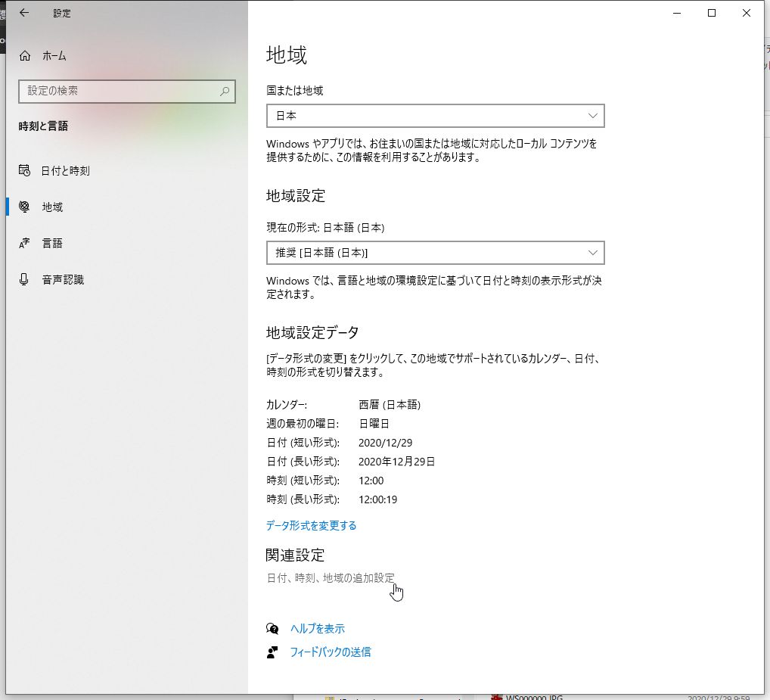
Task: Focus the 設定の検索 search field
Action: tap(127, 92)
